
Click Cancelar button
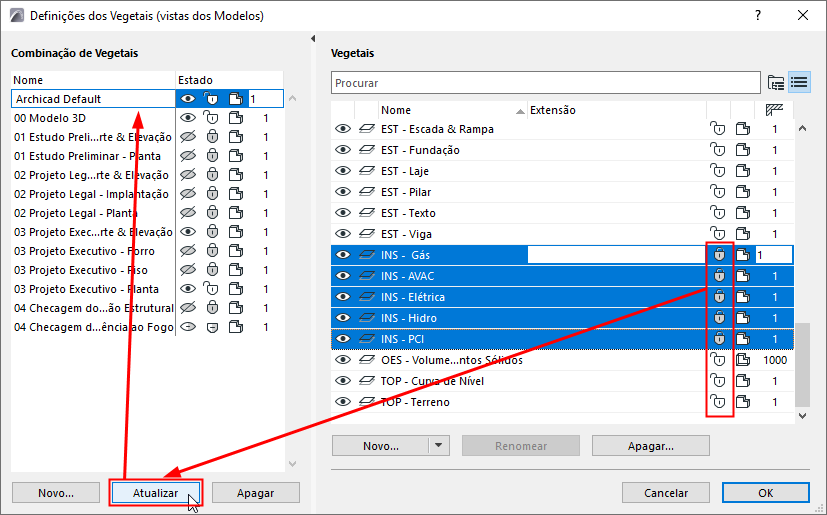click(666, 493)
